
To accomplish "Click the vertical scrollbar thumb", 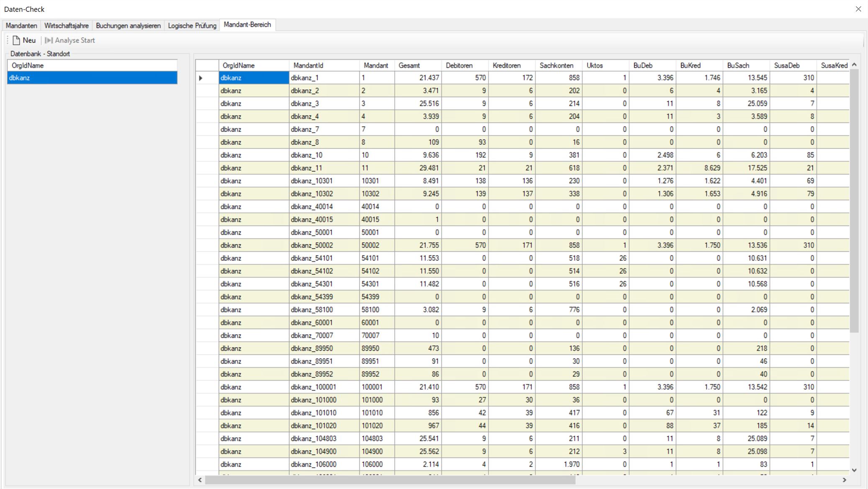I will pos(854,201).
